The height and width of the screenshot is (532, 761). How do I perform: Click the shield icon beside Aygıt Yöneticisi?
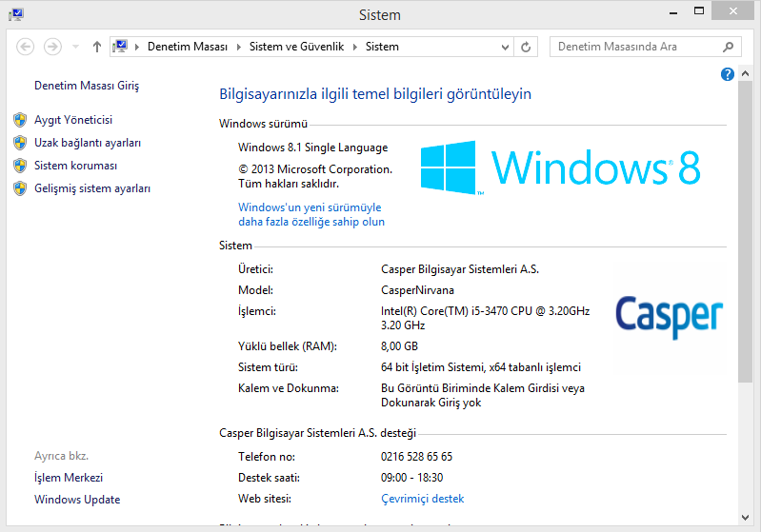pyautogui.click(x=20, y=120)
